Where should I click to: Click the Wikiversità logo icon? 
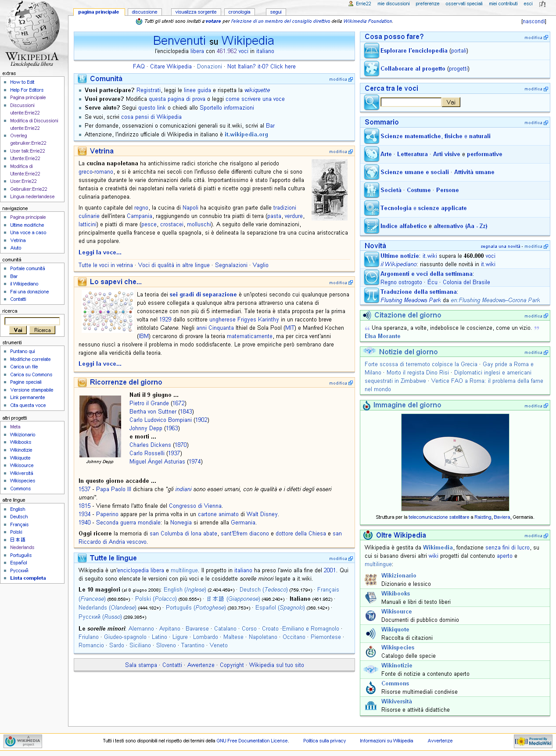371,706
